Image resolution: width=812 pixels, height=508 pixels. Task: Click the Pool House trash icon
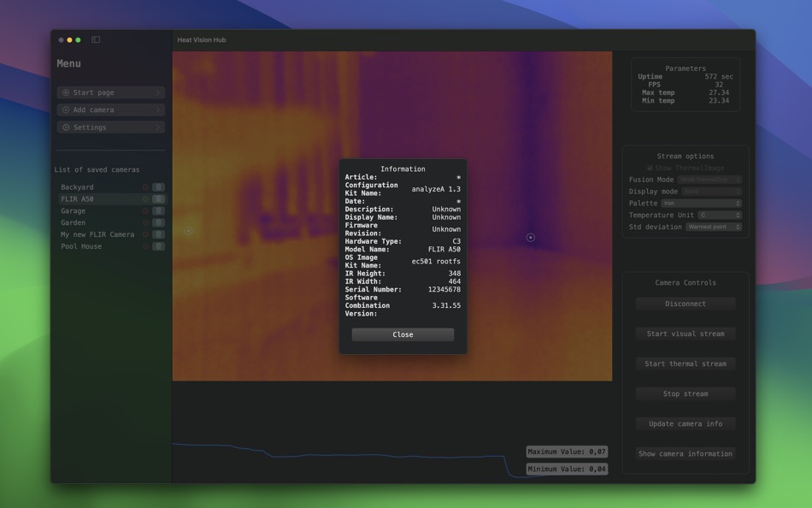pos(158,247)
